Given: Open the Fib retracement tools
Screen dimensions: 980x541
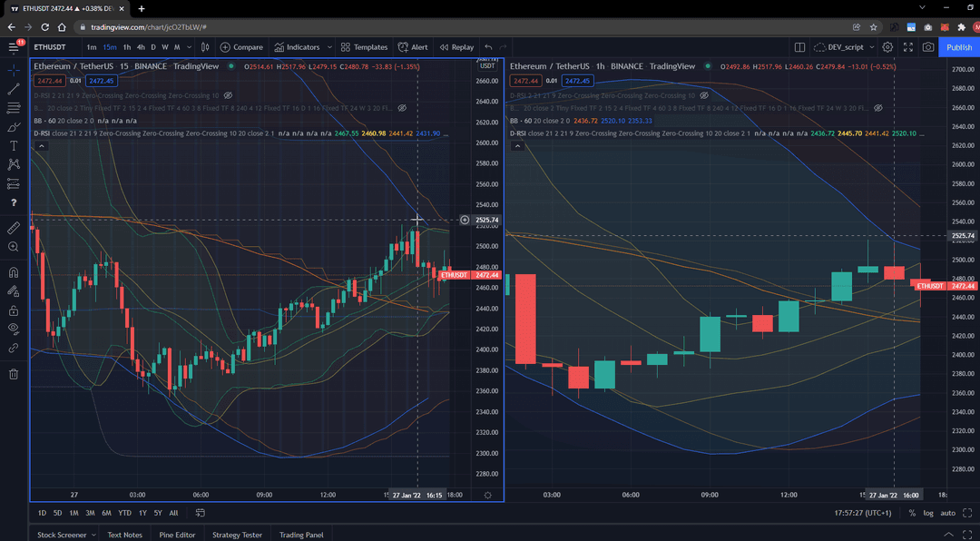Looking at the screenshot, I should pos(13,108).
